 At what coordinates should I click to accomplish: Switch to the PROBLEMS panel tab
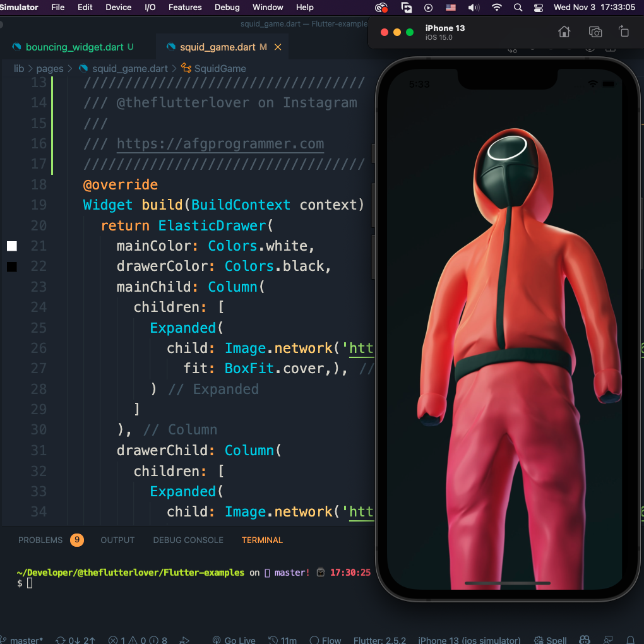(x=40, y=540)
